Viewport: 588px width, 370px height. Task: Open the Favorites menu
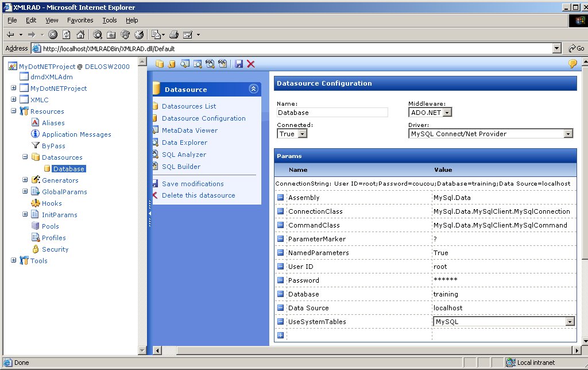pyautogui.click(x=80, y=20)
